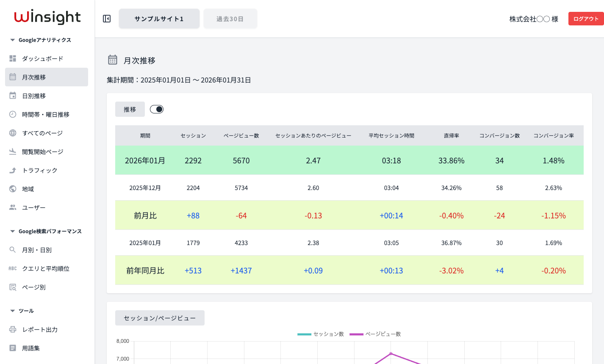Image resolution: width=604 pixels, height=364 pixels.
Task: Click the トラフィック arrow icon
Action: tap(13, 170)
